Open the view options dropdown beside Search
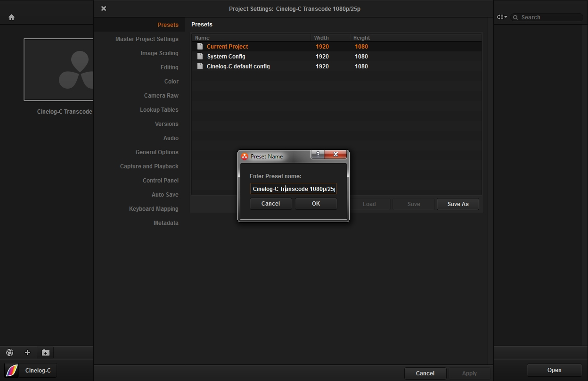 pos(502,17)
